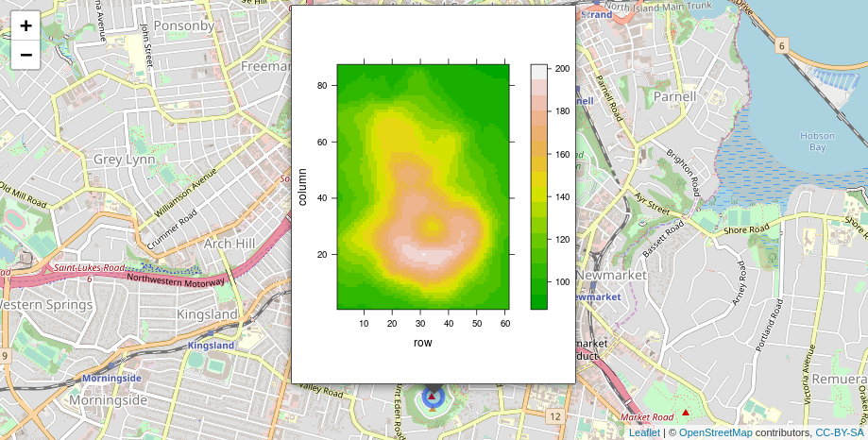
Task: Click the color scale legend bar
Action: (538, 186)
